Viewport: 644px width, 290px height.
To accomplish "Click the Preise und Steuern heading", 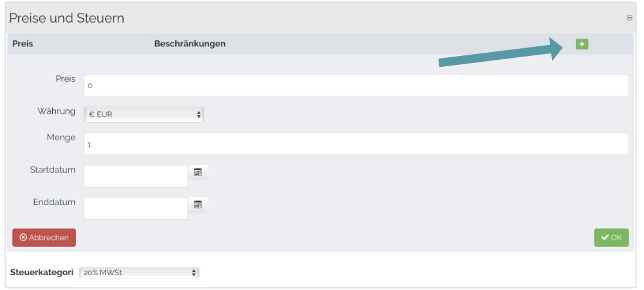I will tap(66, 19).
